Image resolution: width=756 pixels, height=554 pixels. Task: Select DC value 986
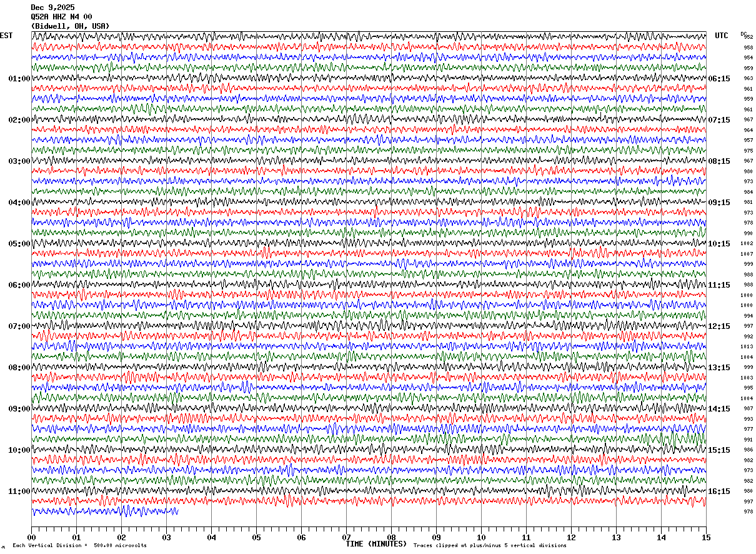click(749, 450)
